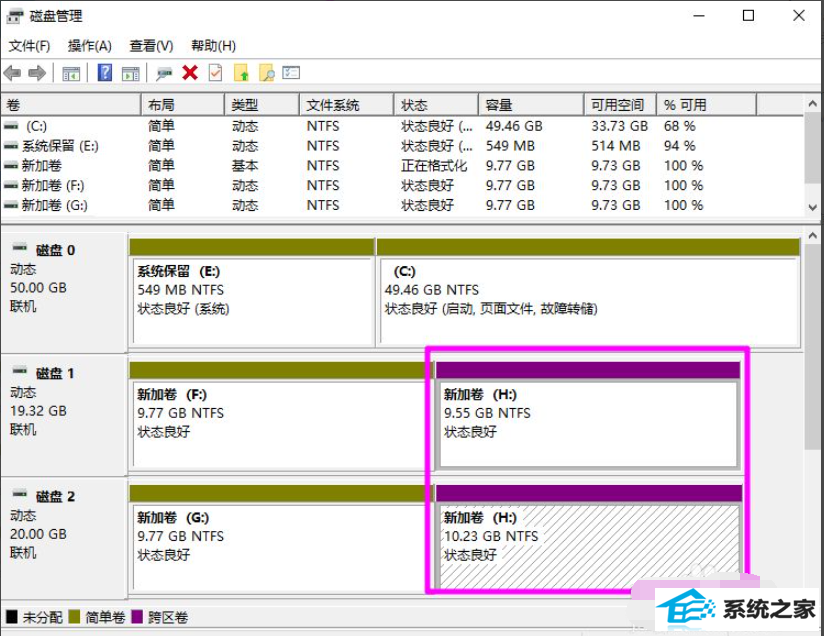Viewport: 824px width, 636px height.
Task: Click volume list scrollbar down arrow
Action: (813, 207)
